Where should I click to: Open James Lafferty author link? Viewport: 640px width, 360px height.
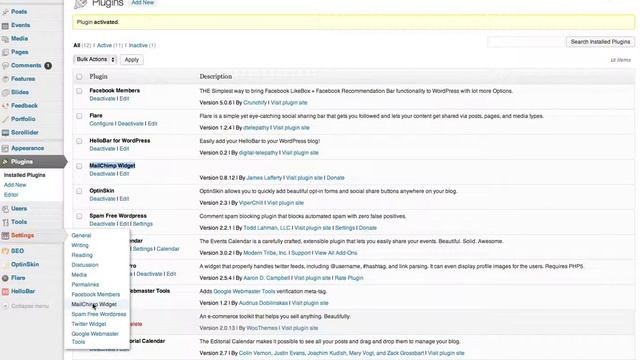pos(264,178)
